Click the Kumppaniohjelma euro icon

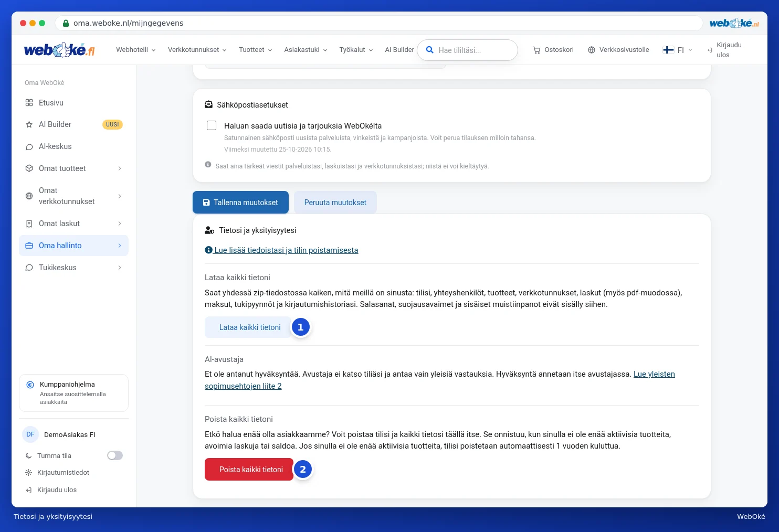click(30, 385)
